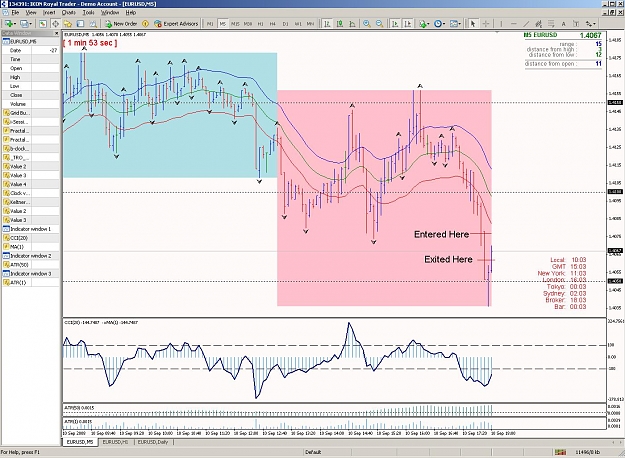The image size is (625, 458).
Task: Select the Value 4 row in Data Window
Action: (31, 184)
